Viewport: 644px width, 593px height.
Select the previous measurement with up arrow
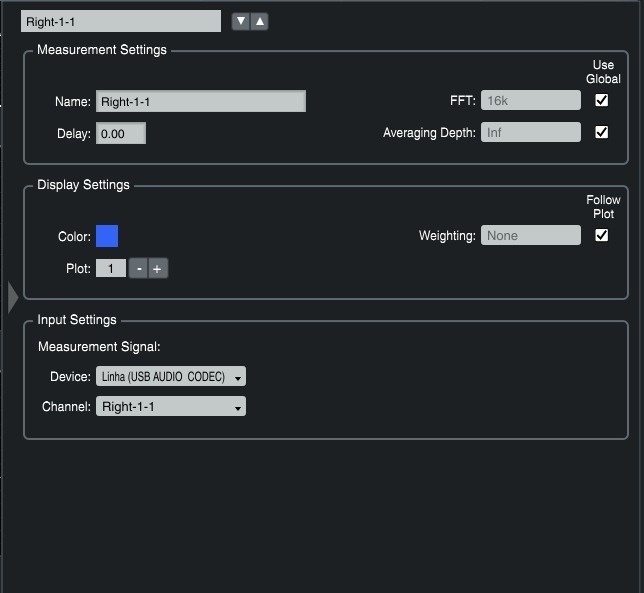coord(259,21)
